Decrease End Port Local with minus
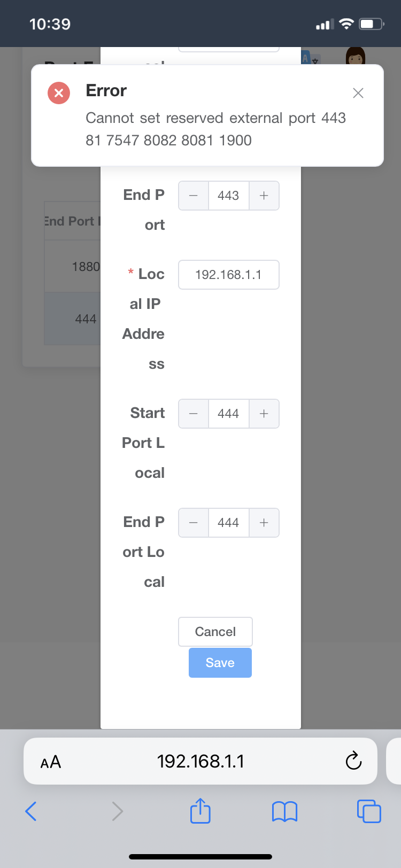401x868 pixels. [x=194, y=523]
